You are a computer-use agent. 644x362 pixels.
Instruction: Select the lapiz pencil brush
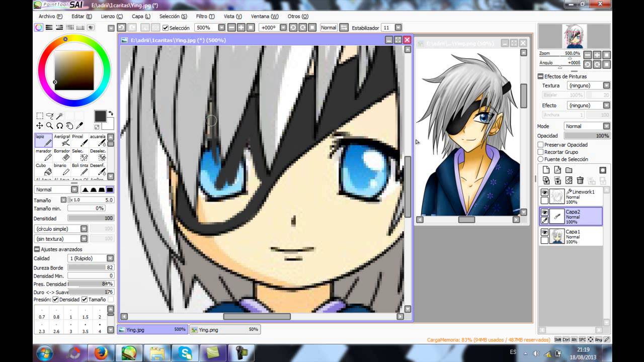(44, 140)
